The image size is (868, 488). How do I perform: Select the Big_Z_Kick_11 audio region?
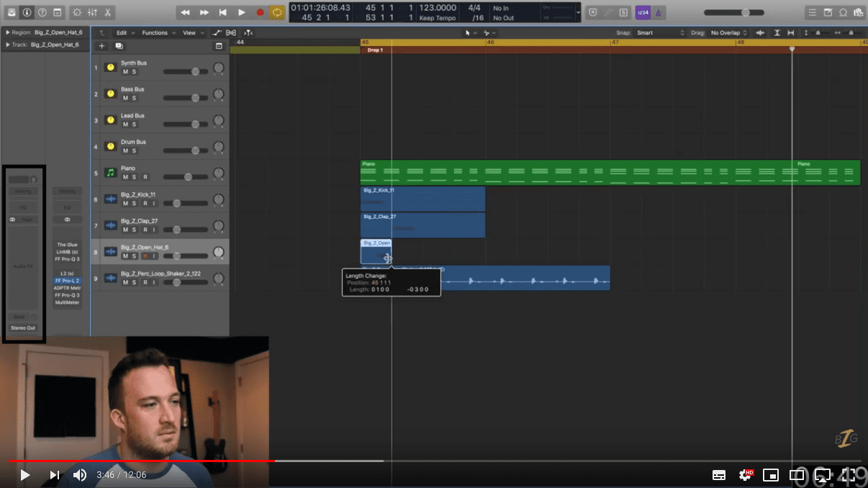coord(422,199)
